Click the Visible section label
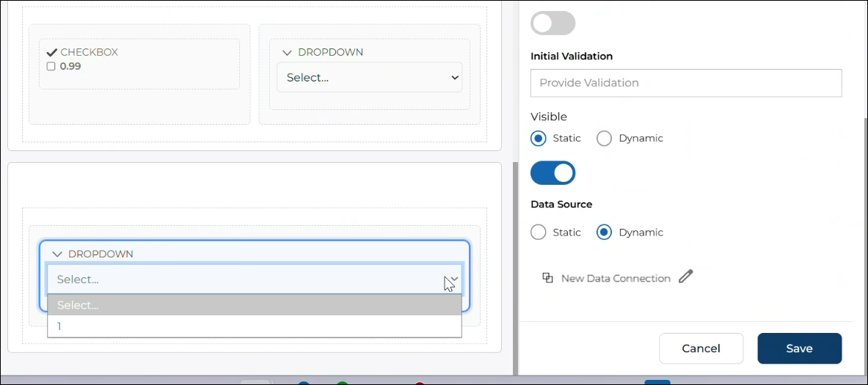This screenshot has height=385, width=868. [549, 117]
